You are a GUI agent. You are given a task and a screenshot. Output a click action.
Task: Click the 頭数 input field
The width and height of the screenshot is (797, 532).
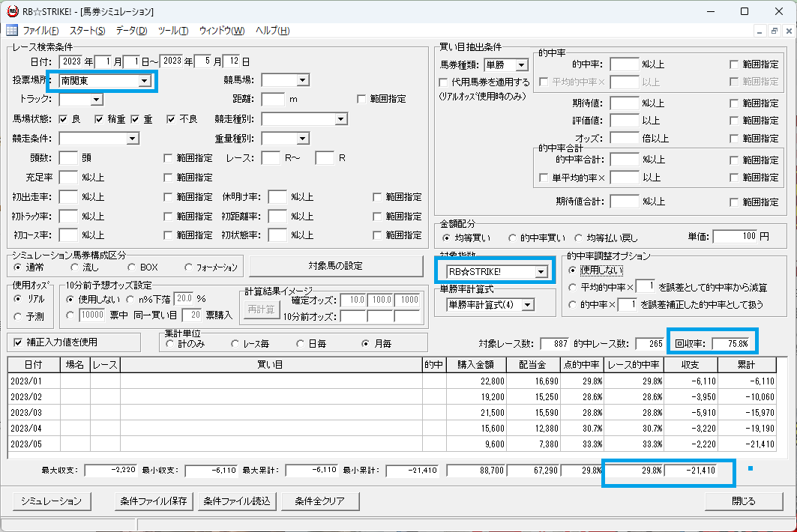click(68, 158)
